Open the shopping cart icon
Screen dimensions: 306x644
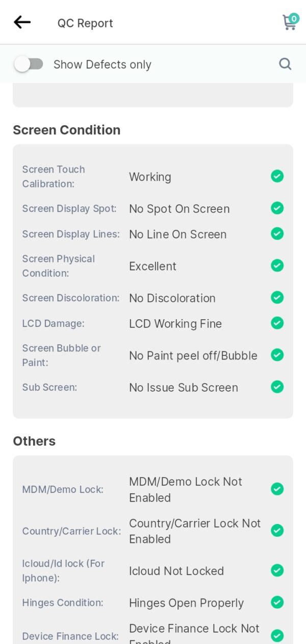pos(290,22)
